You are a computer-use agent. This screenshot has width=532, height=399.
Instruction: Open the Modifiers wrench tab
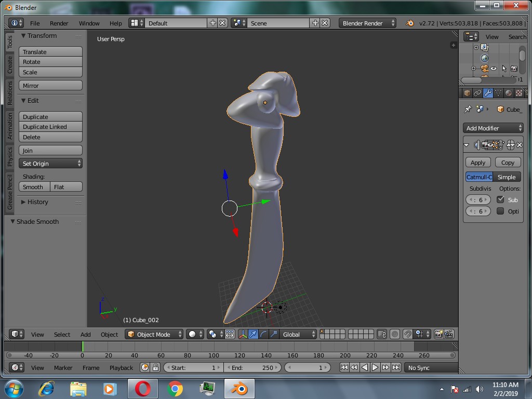pyautogui.click(x=487, y=92)
